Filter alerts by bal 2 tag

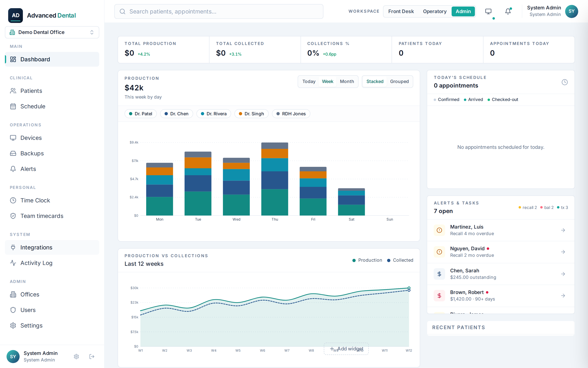tap(547, 207)
